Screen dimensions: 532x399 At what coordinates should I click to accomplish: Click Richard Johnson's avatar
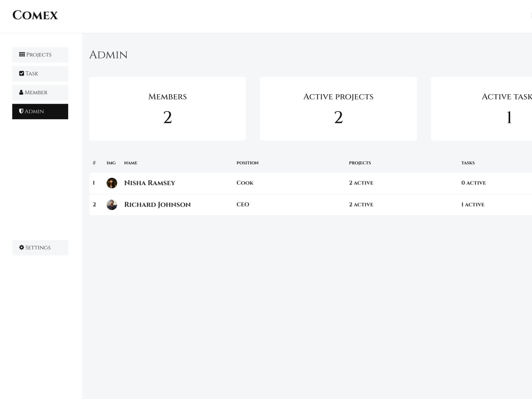pyautogui.click(x=112, y=205)
